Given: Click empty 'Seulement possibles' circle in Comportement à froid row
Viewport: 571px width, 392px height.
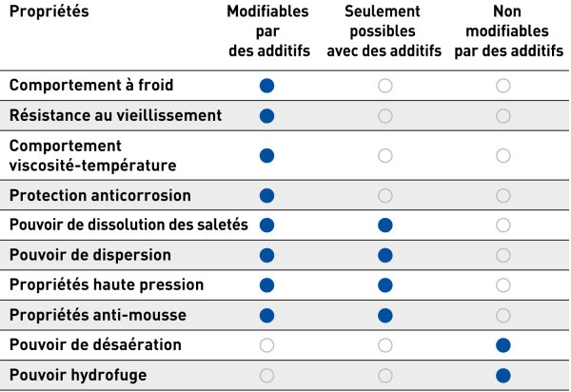Looking at the screenshot, I should pos(384,86).
